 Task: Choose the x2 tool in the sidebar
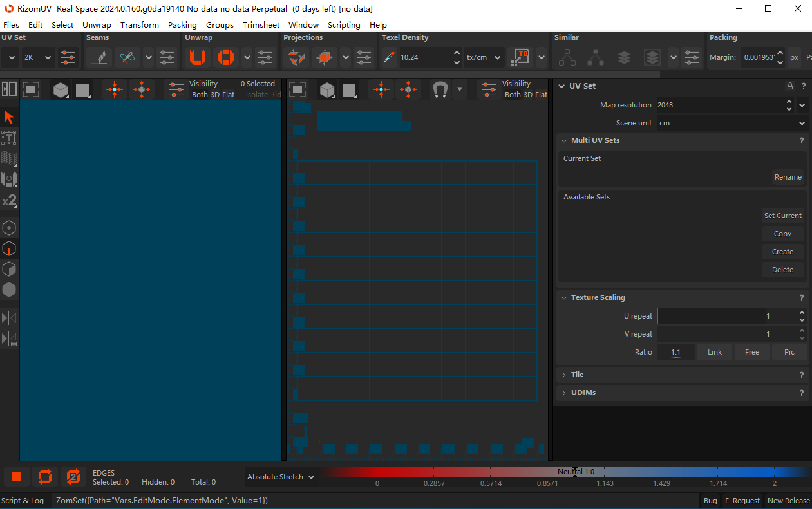(x=9, y=200)
